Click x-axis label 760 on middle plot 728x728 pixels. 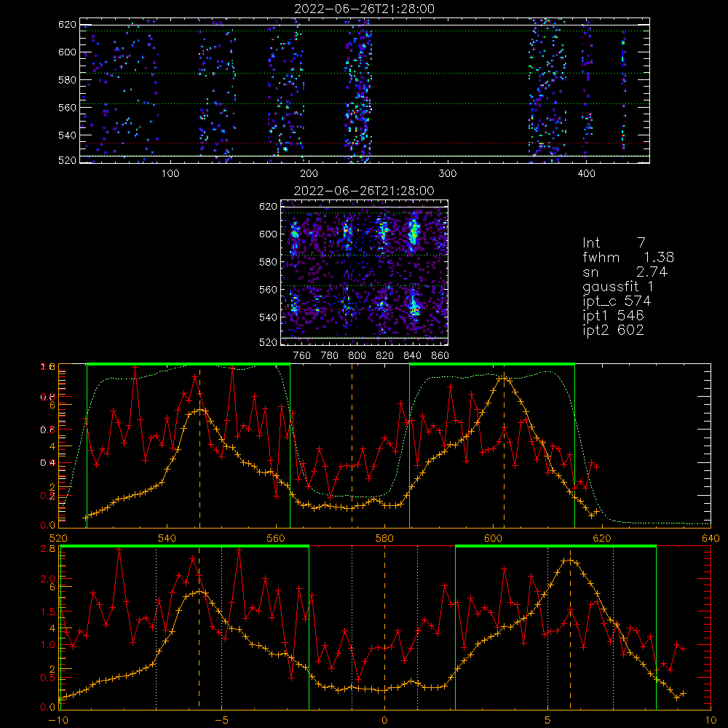tap(302, 356)
